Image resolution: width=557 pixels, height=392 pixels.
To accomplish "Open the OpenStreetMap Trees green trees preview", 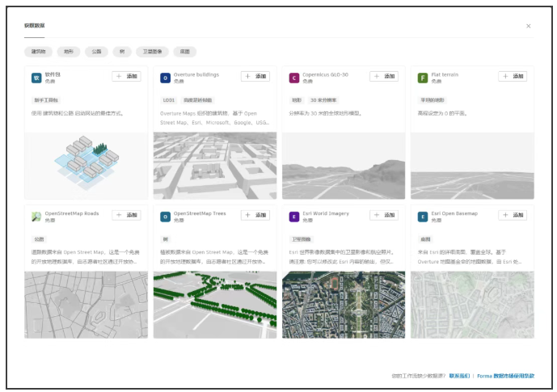I will pos(215,305).
